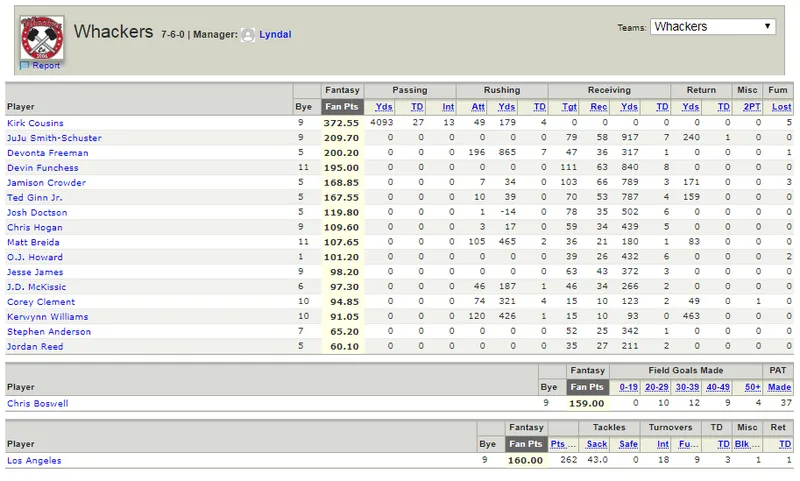
Task: Sort kickers by Fan Pts
Action: [x=587, y=387]
